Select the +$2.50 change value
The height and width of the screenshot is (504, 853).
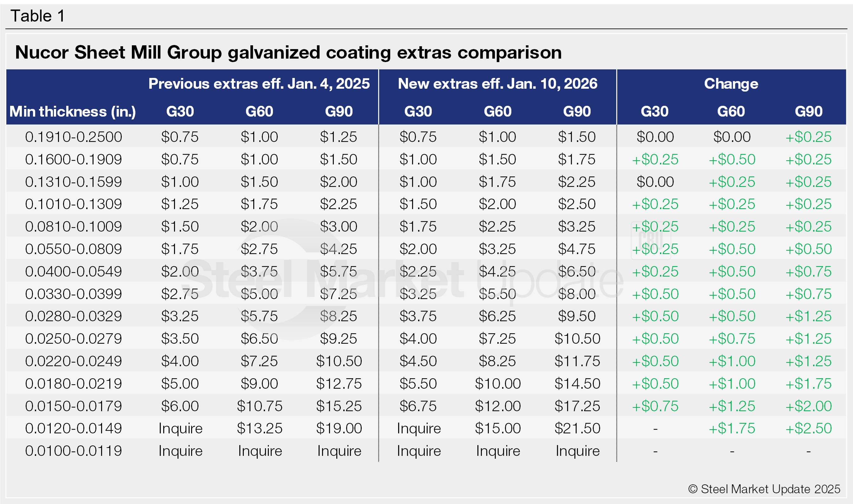pyautogui.click(x=808, y=428)
